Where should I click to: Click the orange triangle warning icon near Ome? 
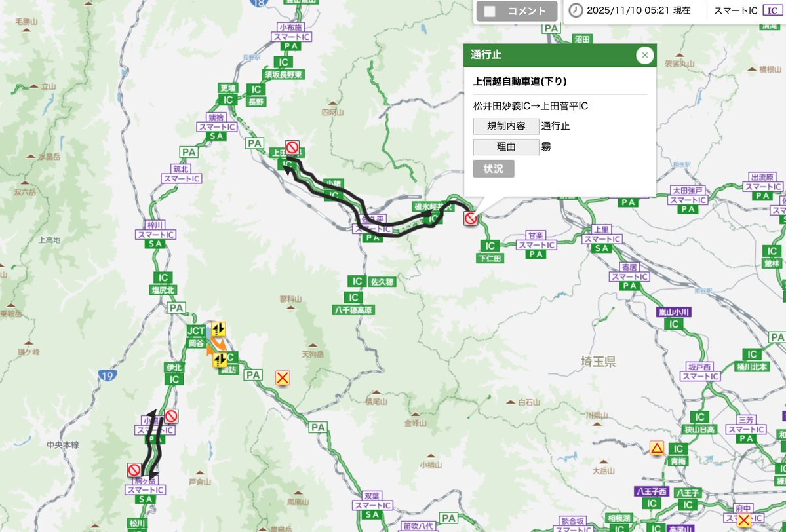(x=657, y=447)
